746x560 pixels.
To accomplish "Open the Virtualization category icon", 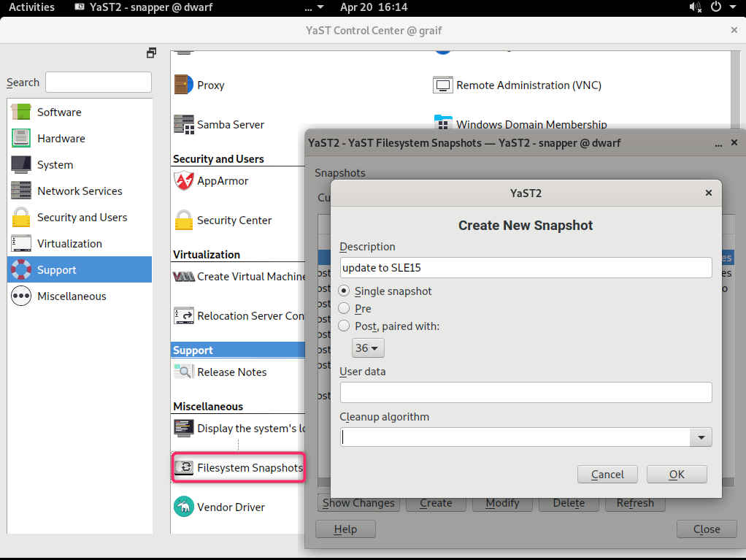I will (21, 244).
